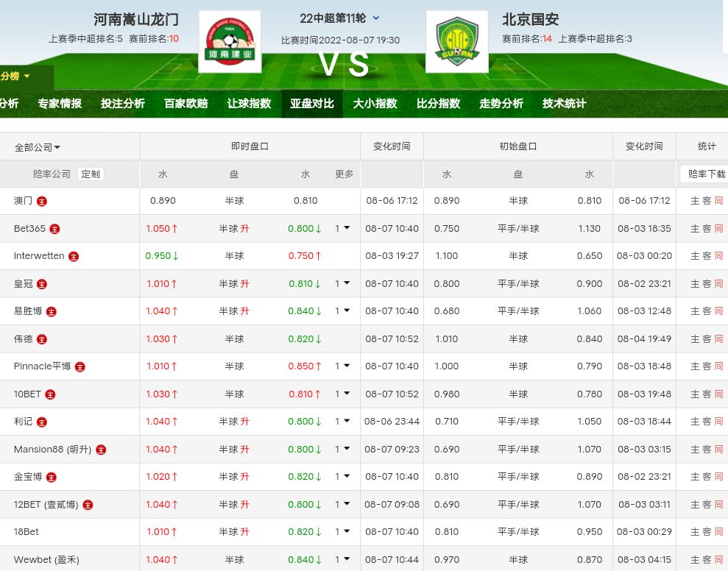Expand the more-odds dropdown in the Bet365 row
This screenshot has height=571, width=728.
pyautogui.click(x=342, y=229)
